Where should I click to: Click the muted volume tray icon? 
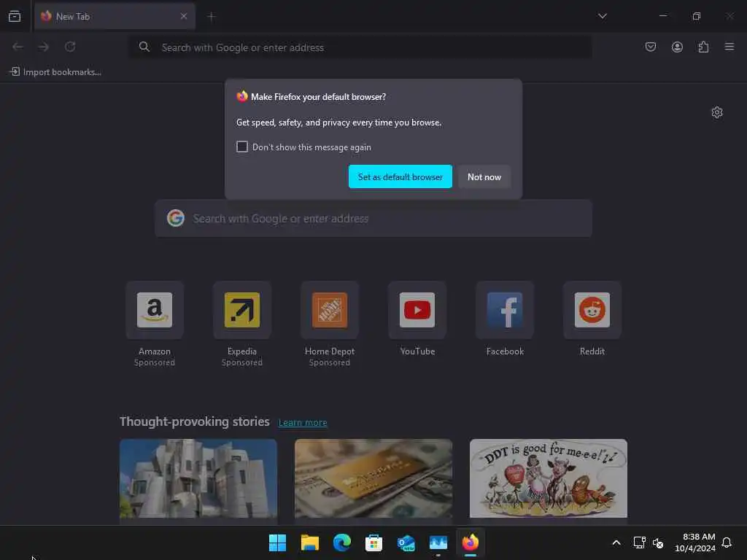pyautogui.click(x=658, y=542)
